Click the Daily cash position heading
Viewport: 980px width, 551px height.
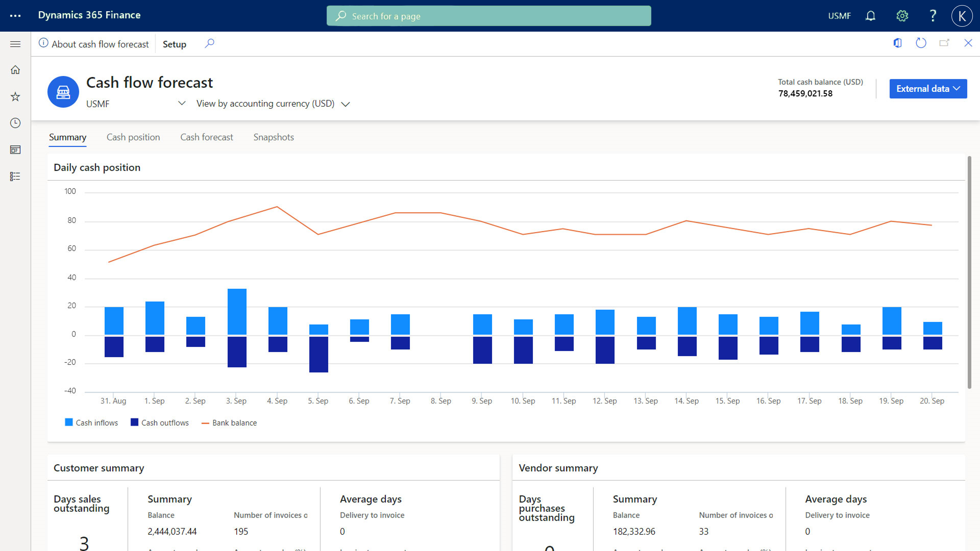(x=97, y=168)
